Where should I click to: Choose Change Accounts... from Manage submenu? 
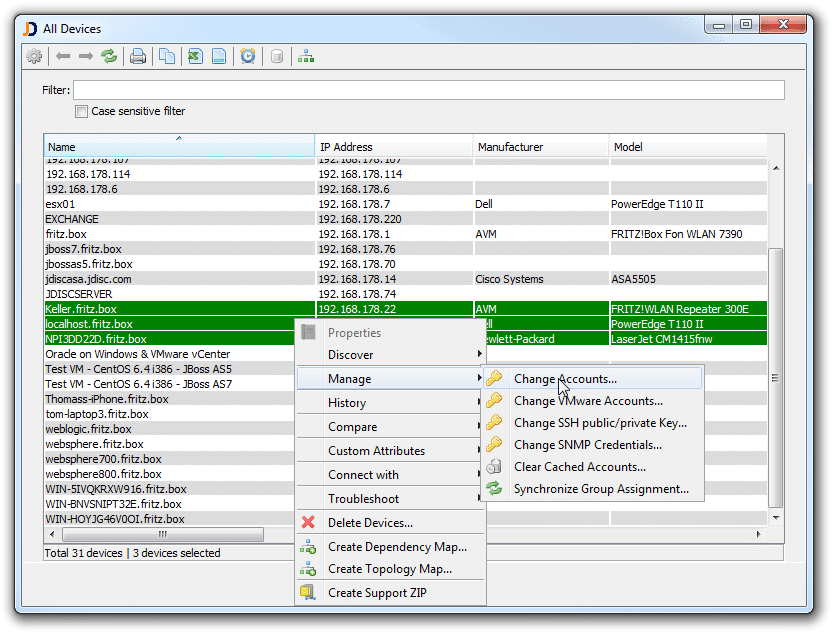565,379
